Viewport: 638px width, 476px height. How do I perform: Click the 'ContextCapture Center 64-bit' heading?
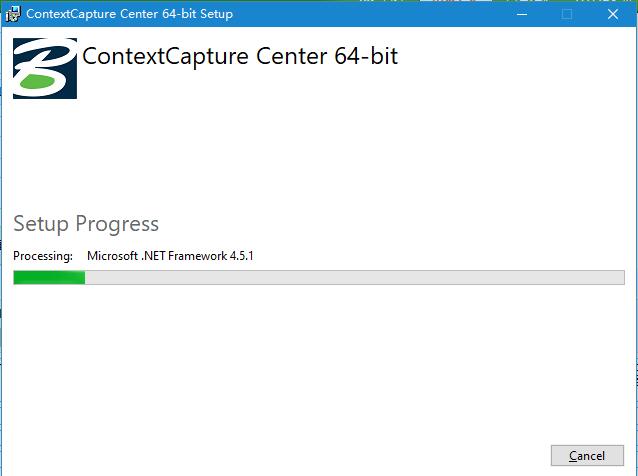tap(240, 56)
